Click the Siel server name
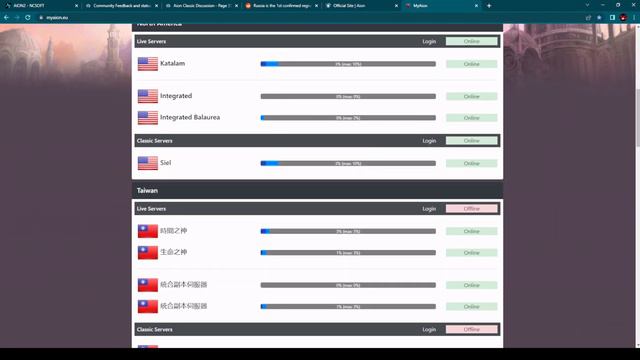This screenshot has width=640, height=360. click(x=165, y=162)
